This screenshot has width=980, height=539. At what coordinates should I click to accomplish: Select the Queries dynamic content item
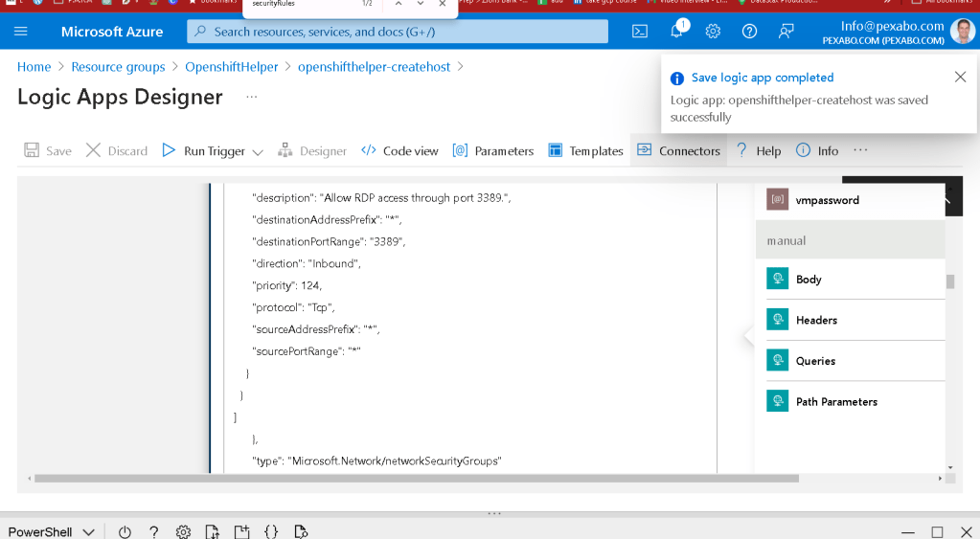[x=850, y=360]
